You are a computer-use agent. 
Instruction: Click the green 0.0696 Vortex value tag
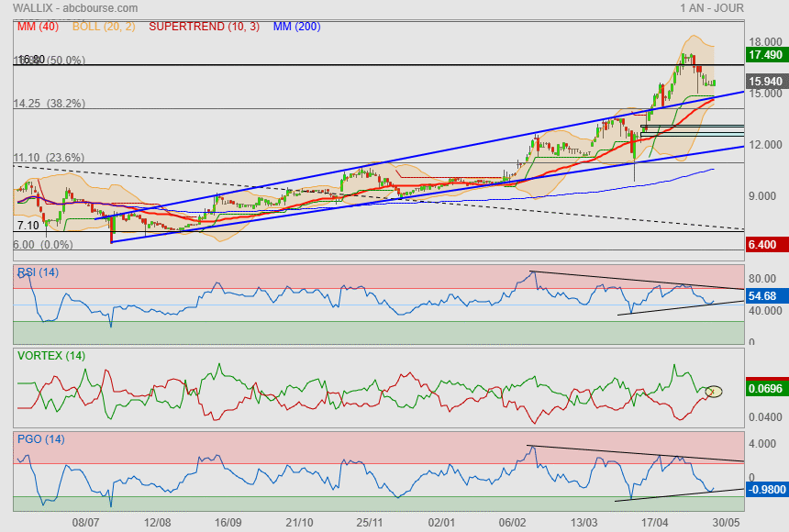click(x=765, y=388)
